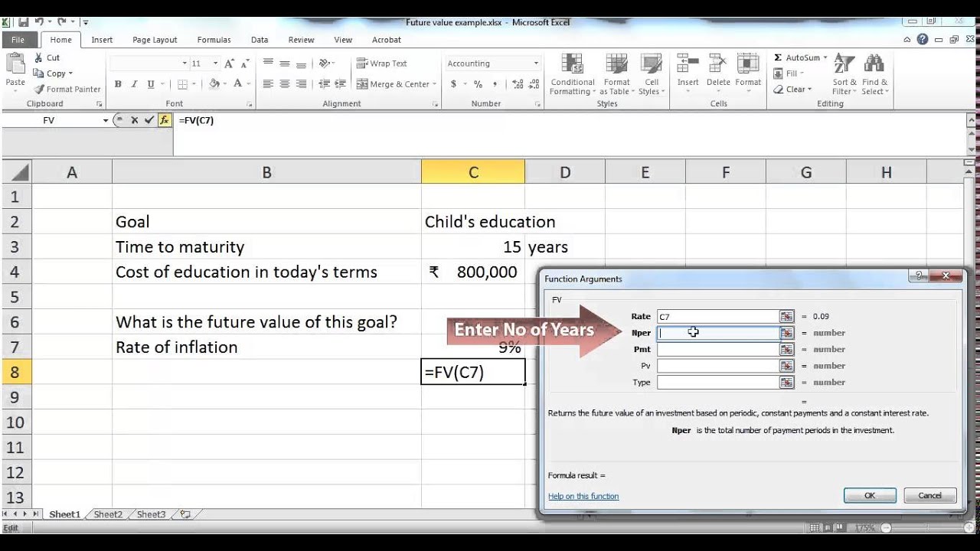
Task: Open the Sheet2 worksheet tab
Action: (108, 514)
